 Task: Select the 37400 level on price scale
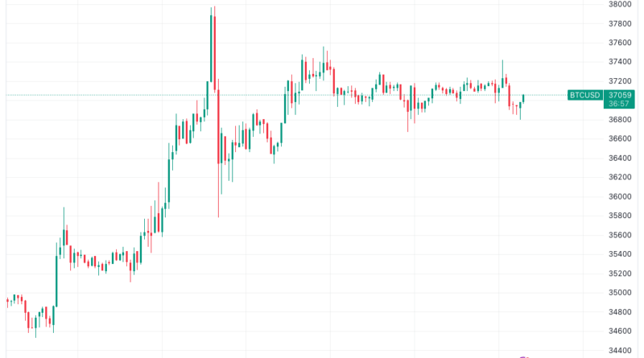tap(619, 62)
